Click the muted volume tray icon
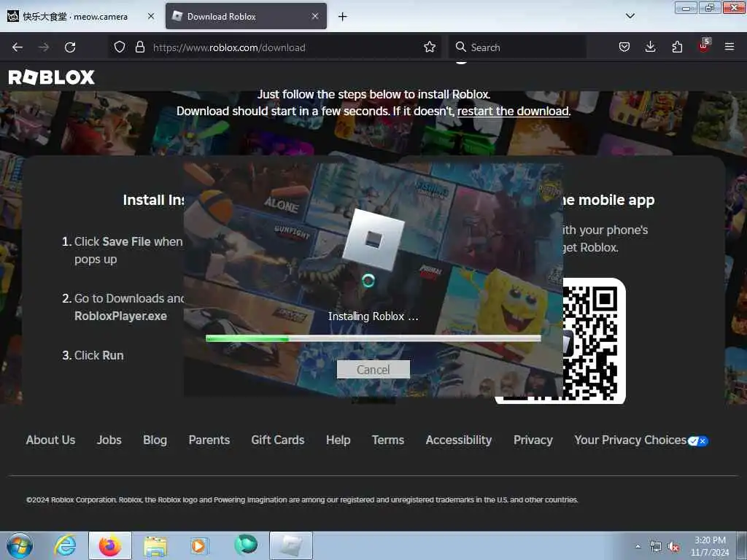Screen dimensions: 747x560 coord(673,547)
